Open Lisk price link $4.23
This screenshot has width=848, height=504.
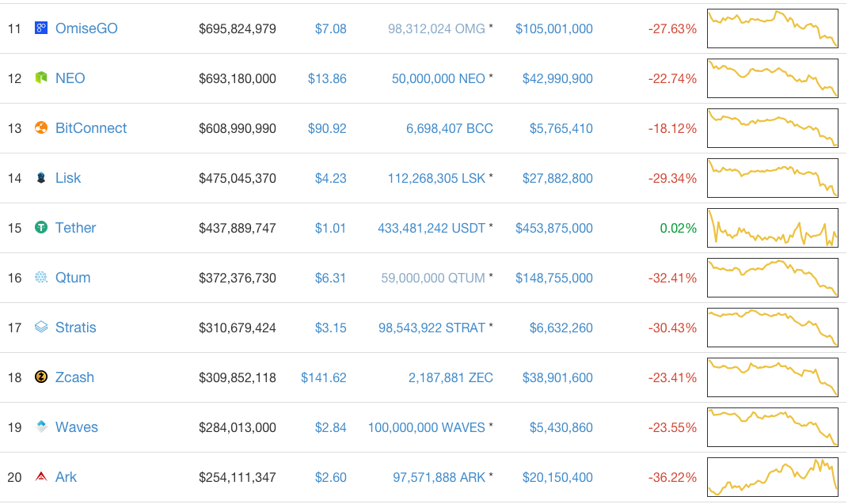330,178
